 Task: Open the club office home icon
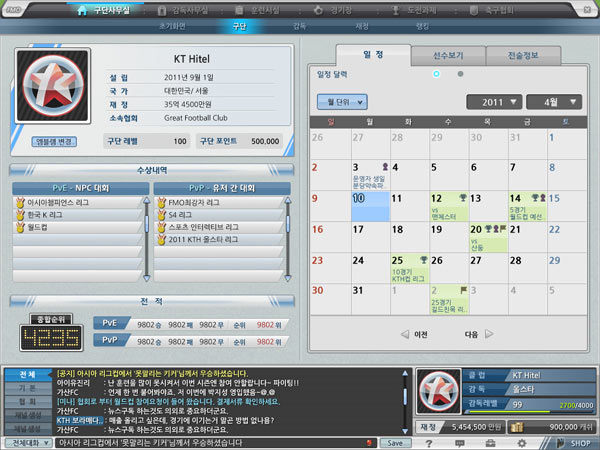point(82,10)
